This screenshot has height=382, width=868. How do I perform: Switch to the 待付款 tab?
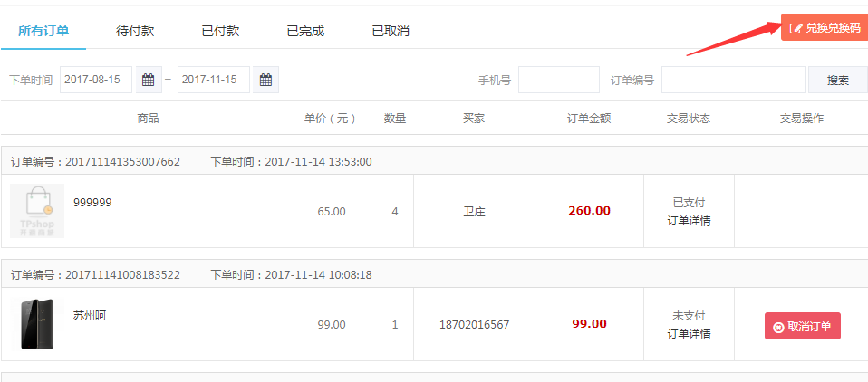pos(135,31)
